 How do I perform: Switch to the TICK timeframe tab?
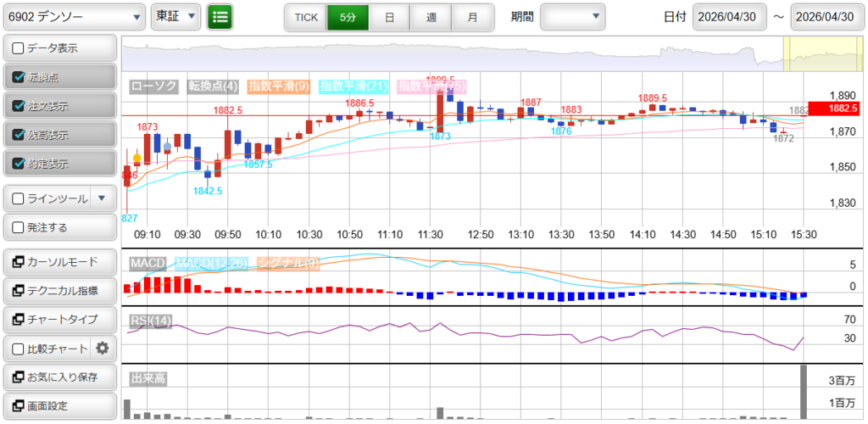click(x=305, y=17)
